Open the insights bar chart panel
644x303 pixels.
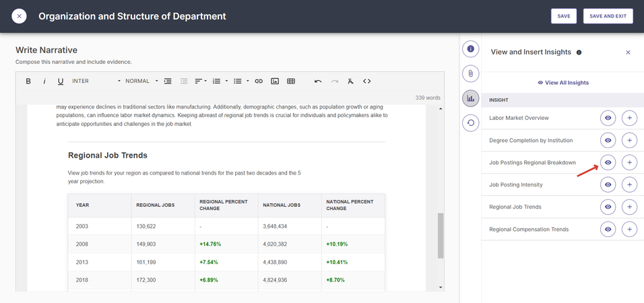(471, 98)
